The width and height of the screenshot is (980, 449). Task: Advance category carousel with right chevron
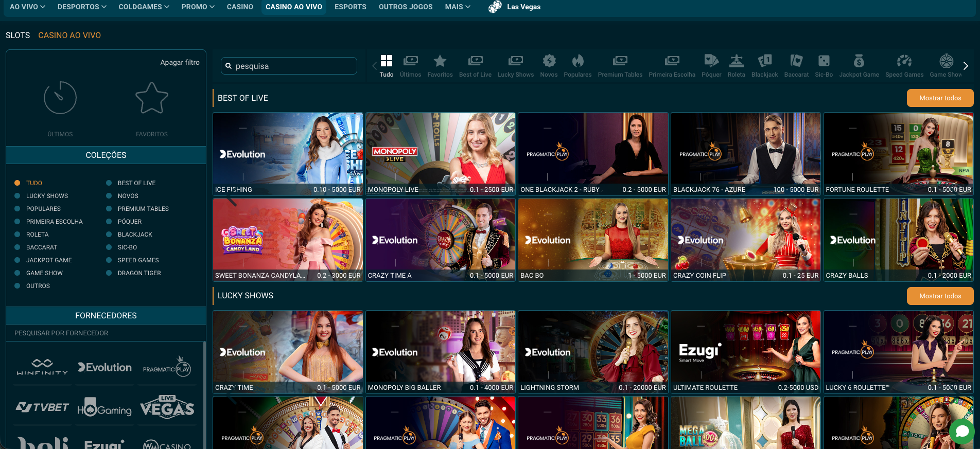point(966,66)
